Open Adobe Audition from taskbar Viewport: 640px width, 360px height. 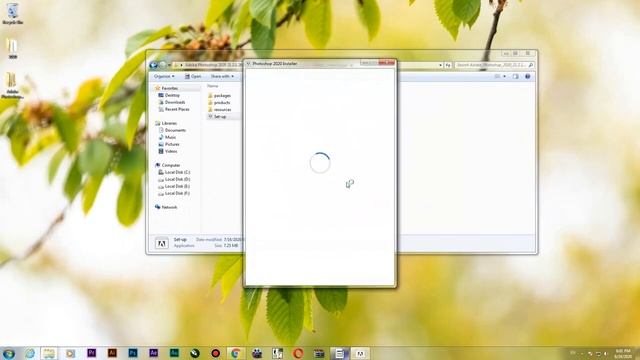click(x=174, y=353)
